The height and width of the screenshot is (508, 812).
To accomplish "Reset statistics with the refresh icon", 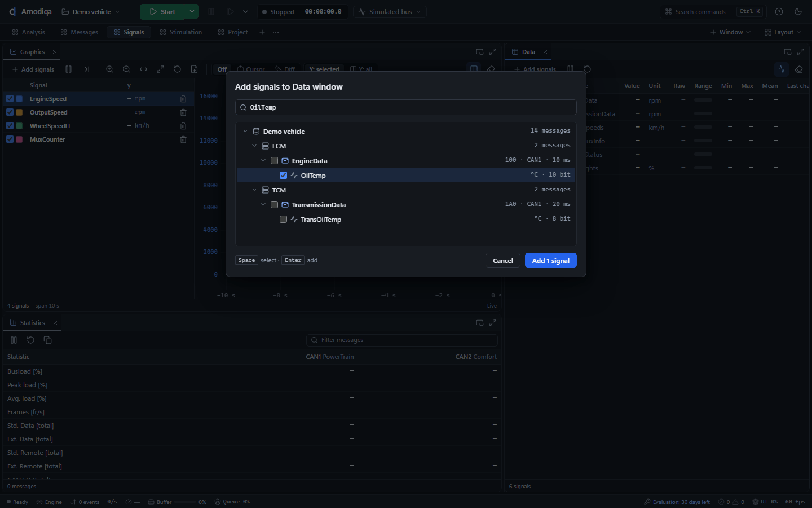I will click(x=31, y=340).
